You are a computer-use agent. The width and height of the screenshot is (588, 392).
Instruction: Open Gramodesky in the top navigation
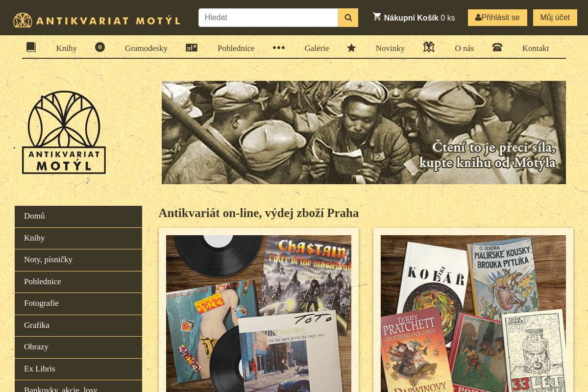(x=146, y=48)
